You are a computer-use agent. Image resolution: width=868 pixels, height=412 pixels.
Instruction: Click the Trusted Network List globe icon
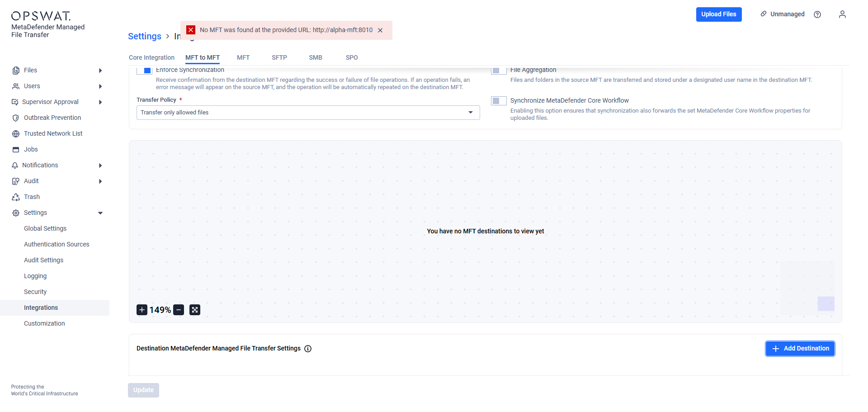16,134
